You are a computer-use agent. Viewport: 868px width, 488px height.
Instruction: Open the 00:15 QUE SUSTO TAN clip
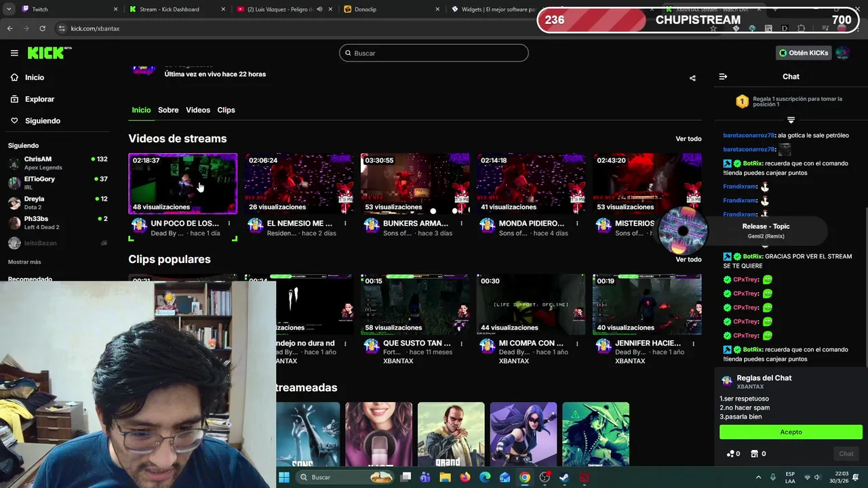415,304
